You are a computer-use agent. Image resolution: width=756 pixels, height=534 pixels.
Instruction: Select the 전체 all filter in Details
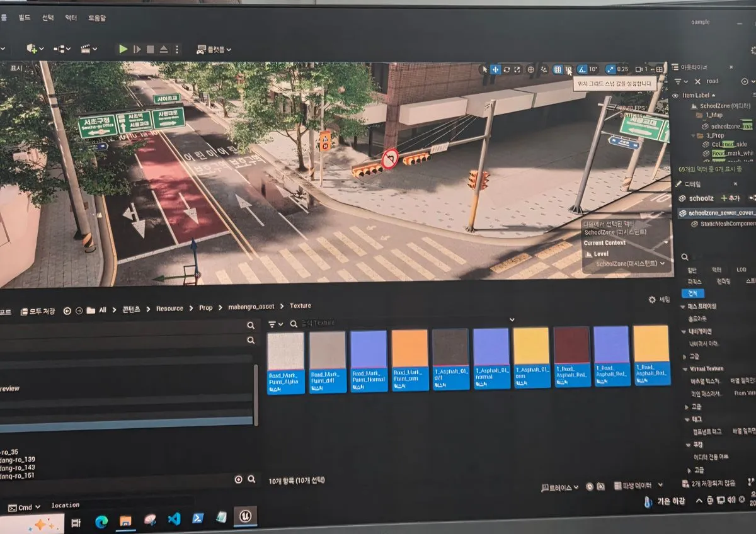click(x=693, y=293)
